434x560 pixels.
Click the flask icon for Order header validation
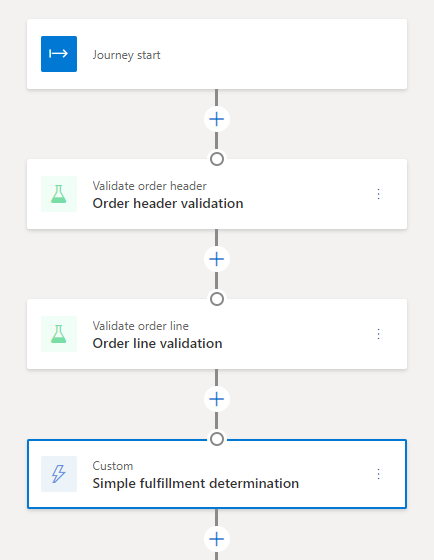[x=59, y=194]
